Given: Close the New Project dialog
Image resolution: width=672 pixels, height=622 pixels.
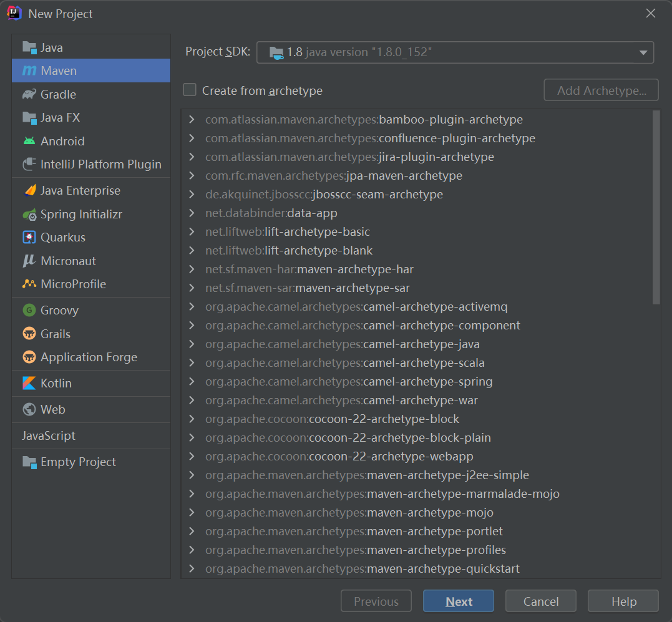Looking at the screenshot, I should click(651, 13).
